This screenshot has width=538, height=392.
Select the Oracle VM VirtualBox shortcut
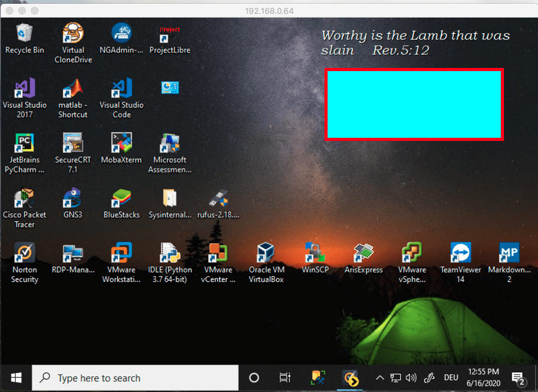point(266,254)
